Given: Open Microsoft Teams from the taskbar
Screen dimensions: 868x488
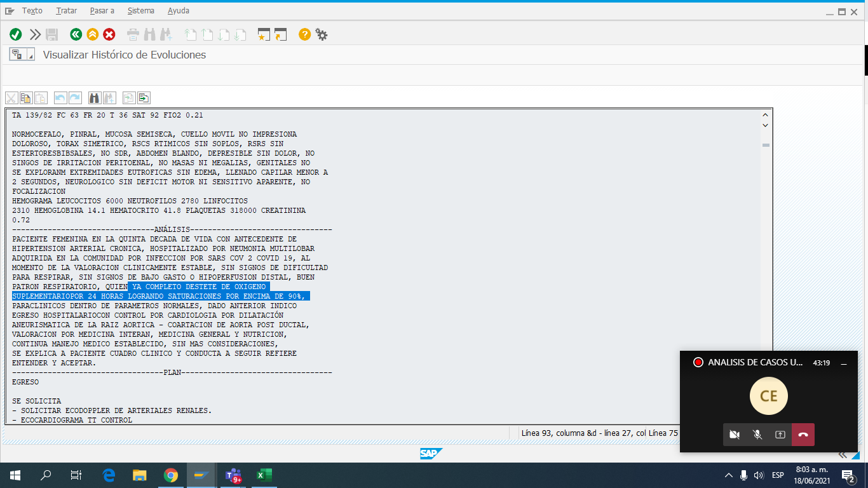Looking at the screenshot, I should pos(233,475).
